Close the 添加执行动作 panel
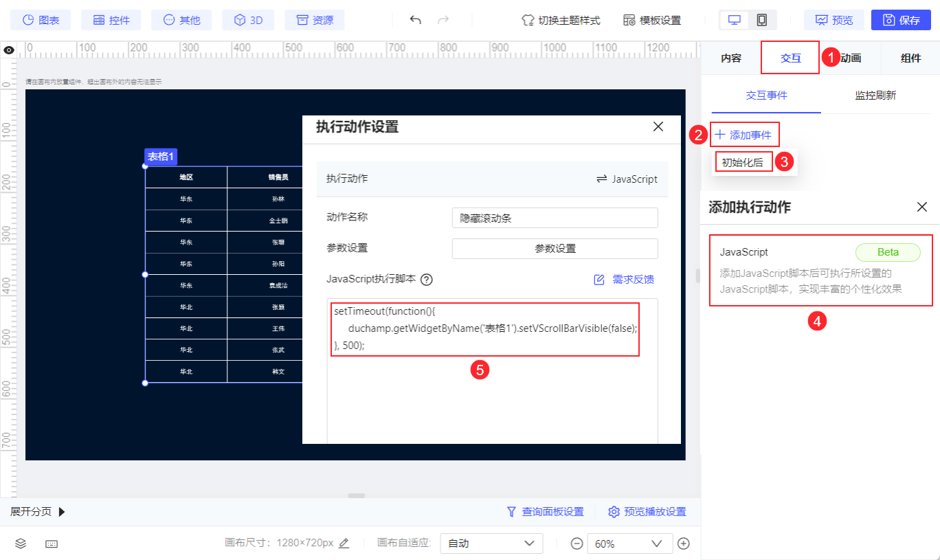 pos(922,207)
